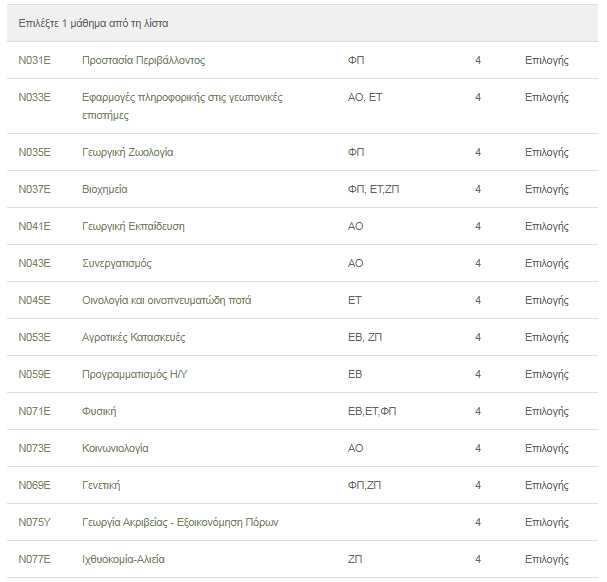Click the Ιχθυοκομία-Αλιεία course

coord(123,559)
